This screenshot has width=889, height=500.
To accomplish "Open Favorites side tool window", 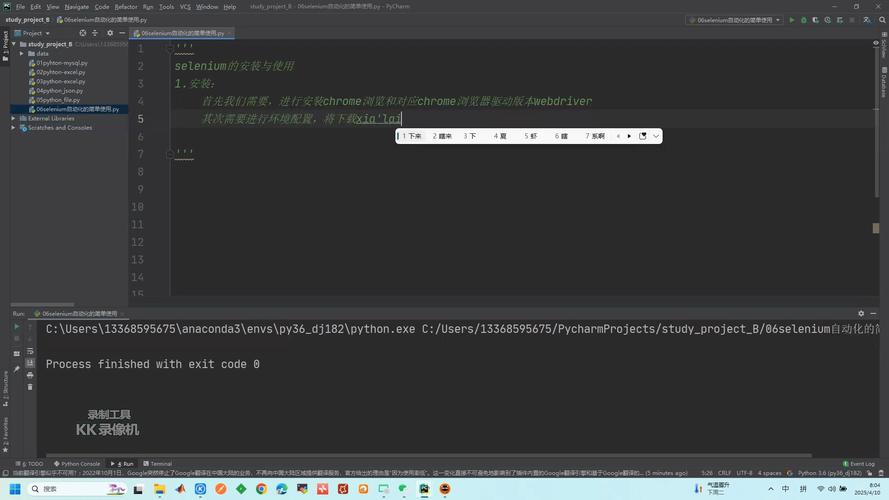I will [6, 434].
